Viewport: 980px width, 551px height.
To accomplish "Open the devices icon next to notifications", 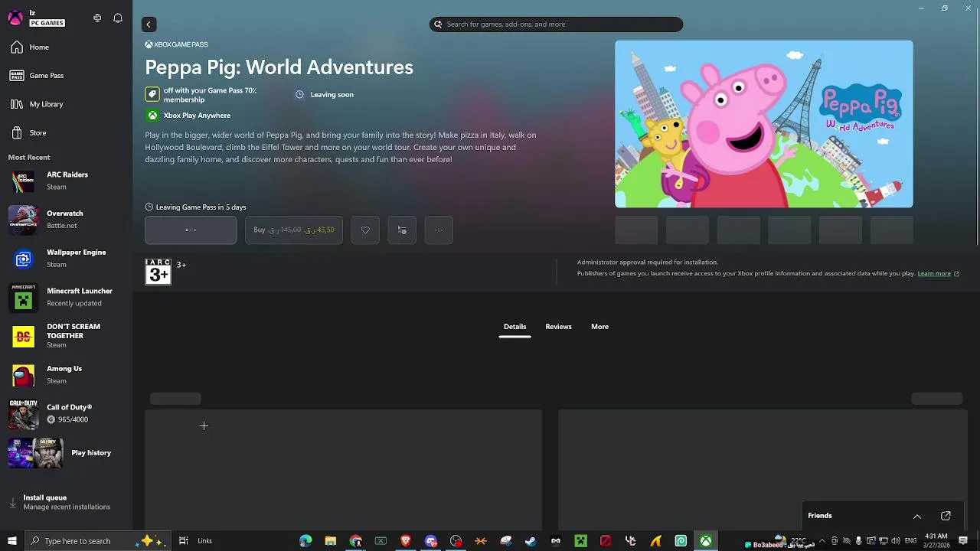I will [x=97, y=18].
